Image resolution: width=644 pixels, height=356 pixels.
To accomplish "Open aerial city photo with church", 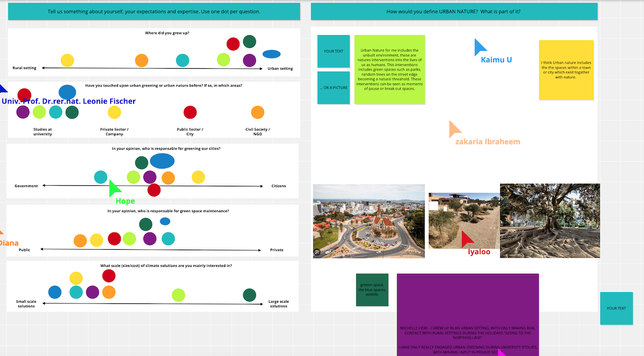I will (368, 221).
